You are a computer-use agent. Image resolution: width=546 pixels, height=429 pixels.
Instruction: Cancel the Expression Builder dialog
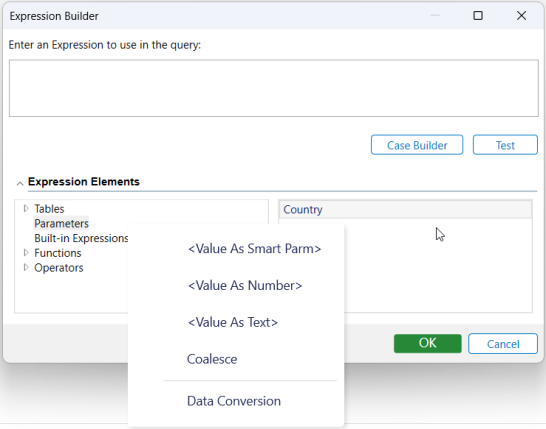click(x=503, y=344)
